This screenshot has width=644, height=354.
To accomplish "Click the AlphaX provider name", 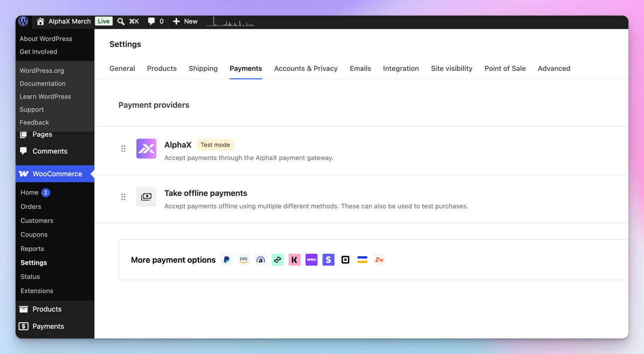I will point(178,145).
